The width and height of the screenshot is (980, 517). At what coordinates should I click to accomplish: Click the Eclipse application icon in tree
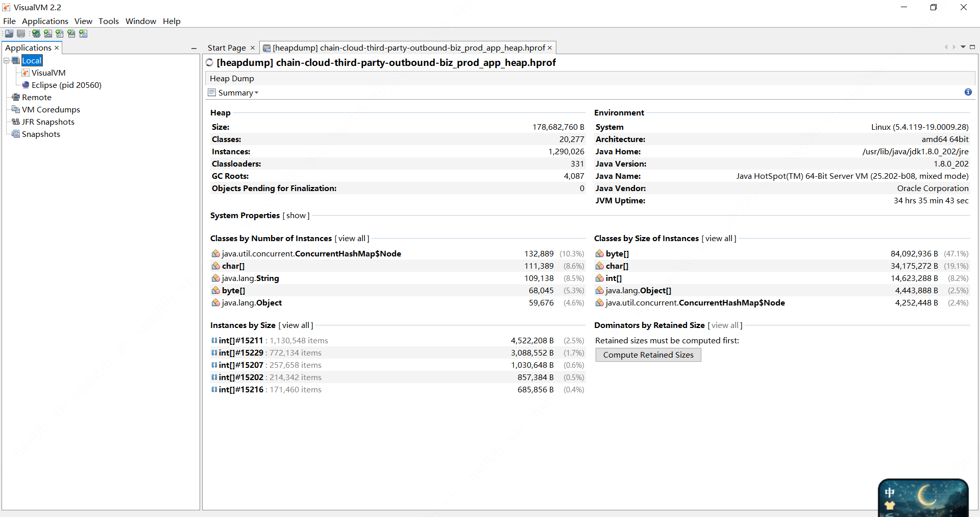click(x=26, y=85)
